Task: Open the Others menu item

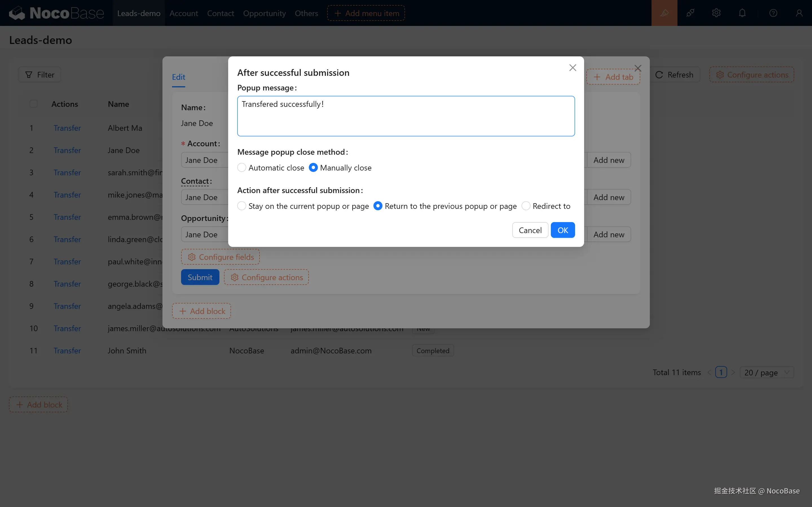Action: point(306,13)
